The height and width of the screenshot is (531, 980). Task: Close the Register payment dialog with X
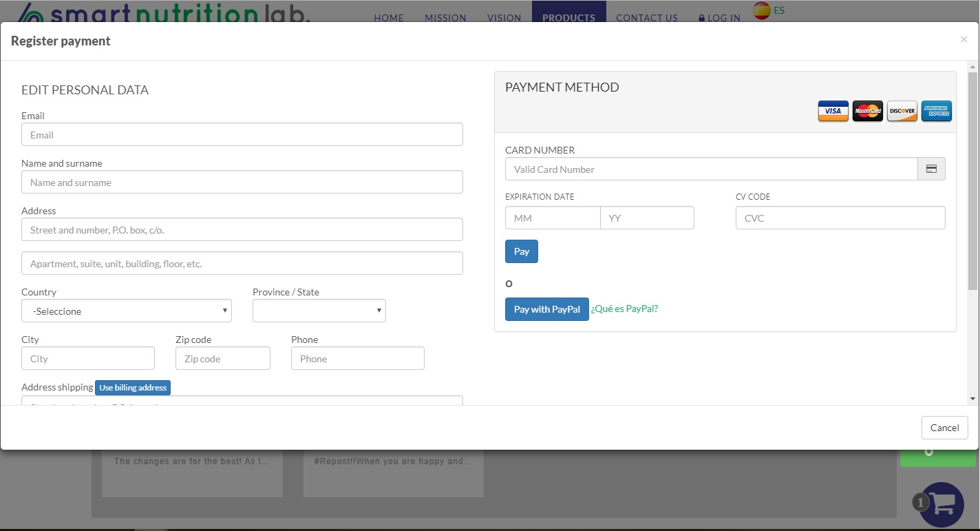pos(963,40)
